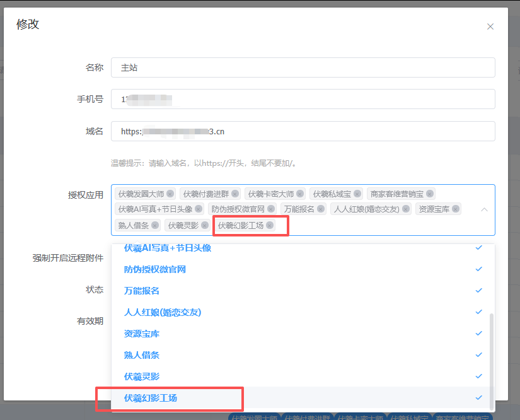Select 人人红娘(婚恋交友) in the dropdown list
The width and height of the screenshot is (520, 420).
click(x=163, y=312)
